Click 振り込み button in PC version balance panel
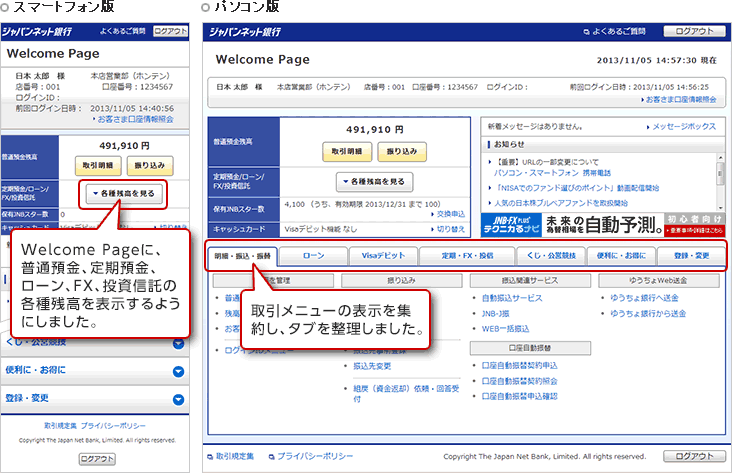This screenshot has height=473, width=732. tap(401, 152)
